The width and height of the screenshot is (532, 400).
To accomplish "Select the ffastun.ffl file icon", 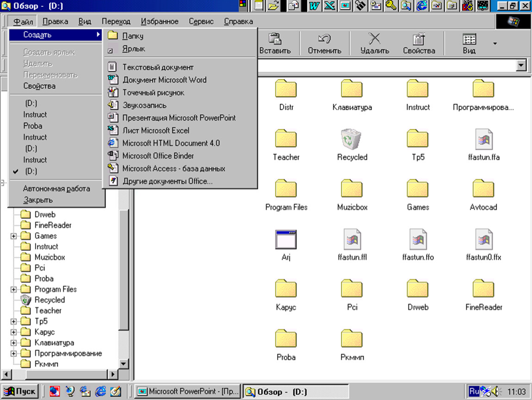I will pos(352,239).
